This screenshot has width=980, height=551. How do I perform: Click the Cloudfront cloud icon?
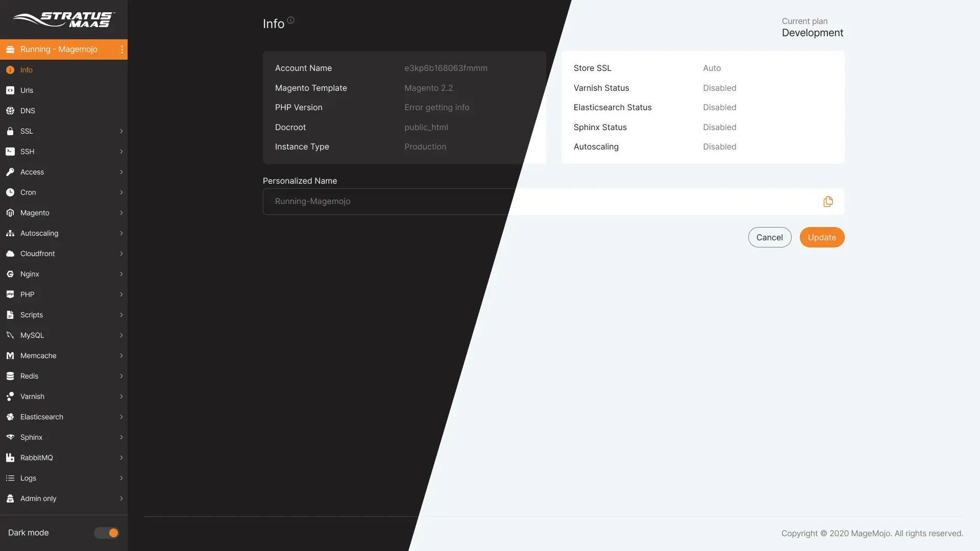coord(10,254)
